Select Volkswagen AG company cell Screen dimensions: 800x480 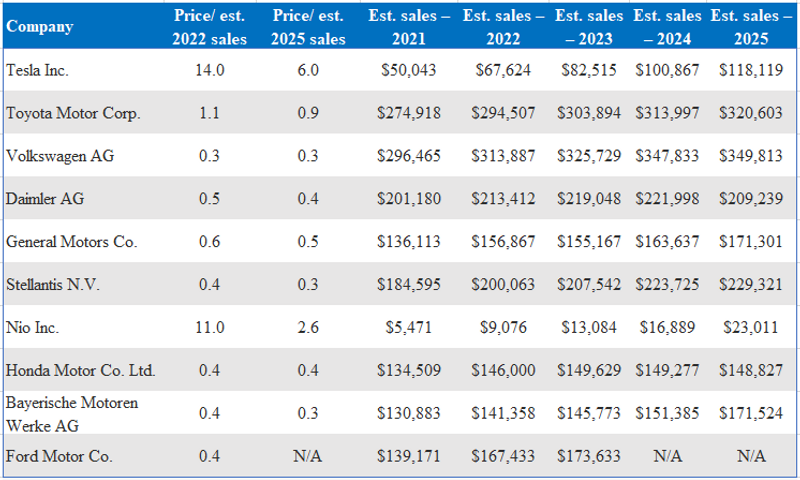point(60,156)
